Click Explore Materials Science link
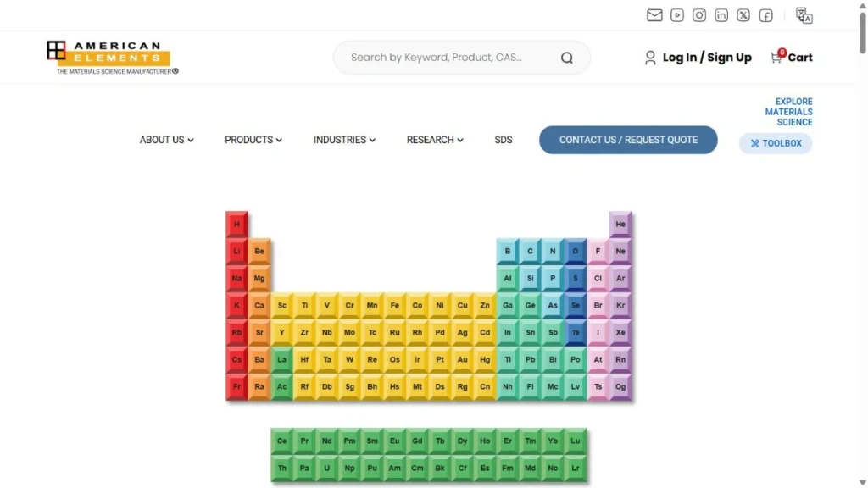 pyautogui.click(x=789, y=112)
